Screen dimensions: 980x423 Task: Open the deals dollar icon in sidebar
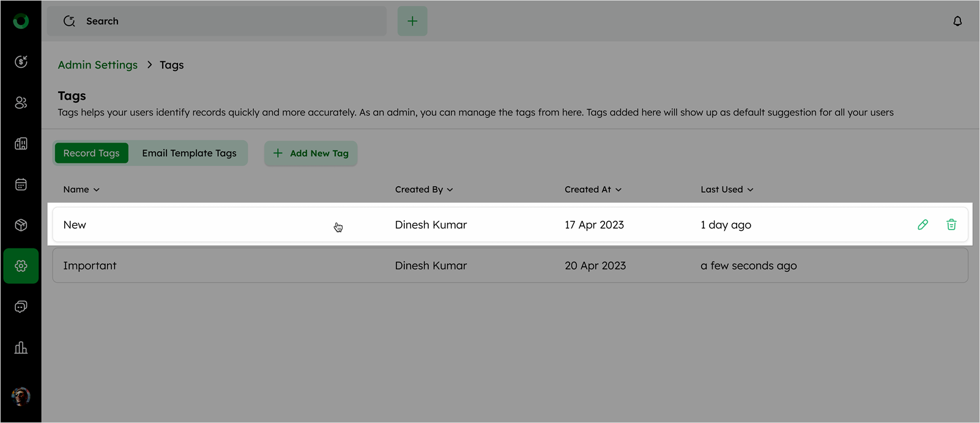(21, 62)
